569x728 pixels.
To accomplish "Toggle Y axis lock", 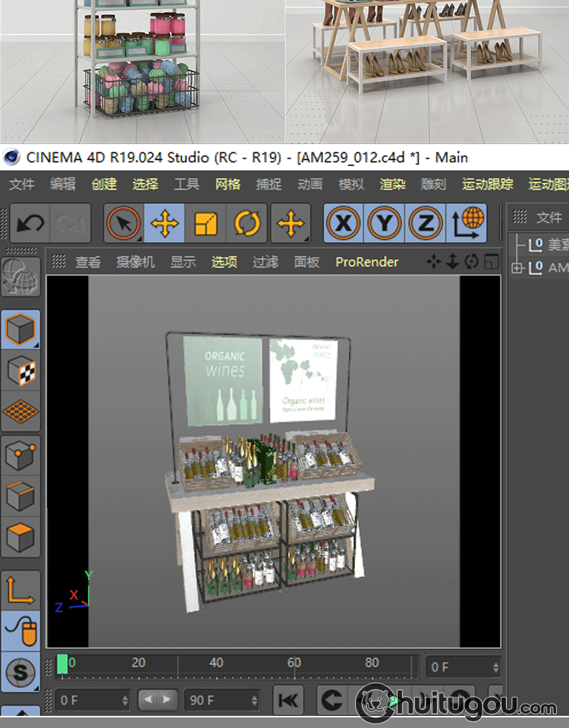I will click(x=385, y=224).
